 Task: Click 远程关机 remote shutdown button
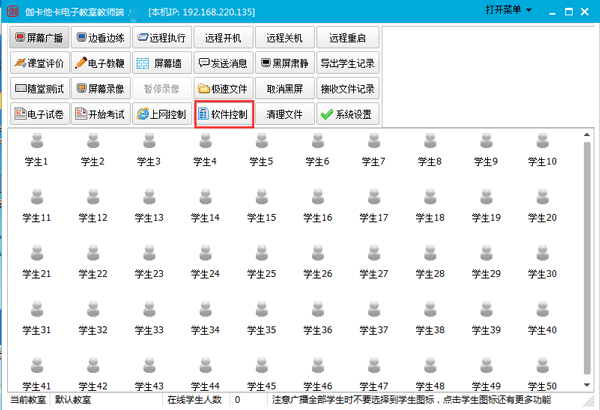[x=285, y=37]
